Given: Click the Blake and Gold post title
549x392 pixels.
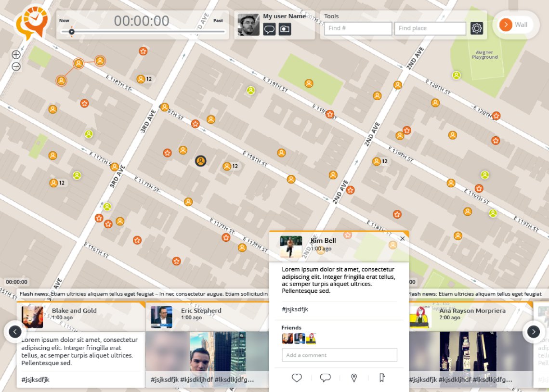Looking at the screenshot, I should (74, 311).
